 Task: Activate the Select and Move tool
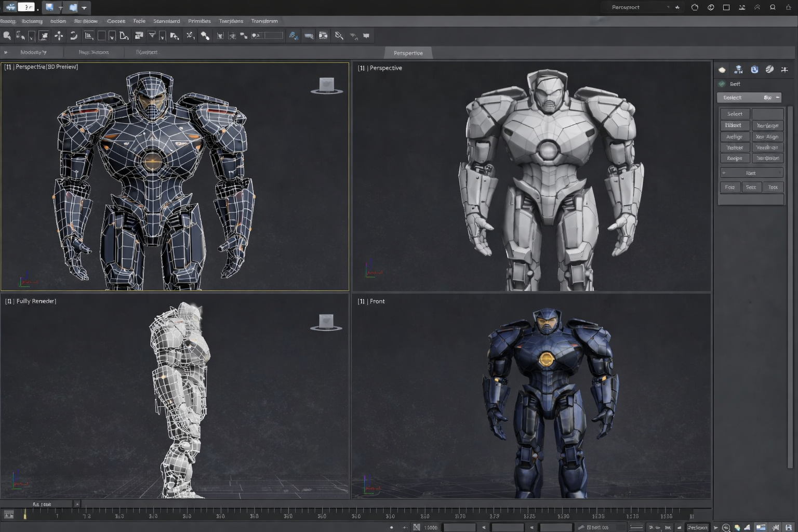(59, 35)
